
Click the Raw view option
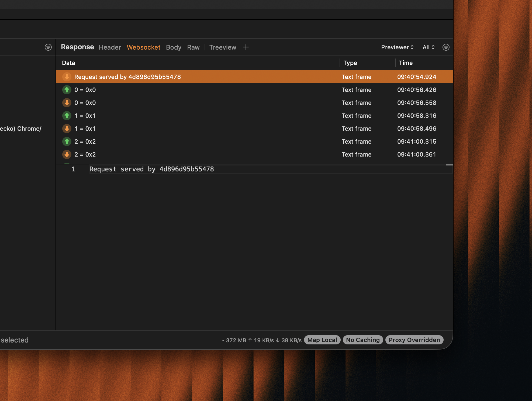click(193, 47)
